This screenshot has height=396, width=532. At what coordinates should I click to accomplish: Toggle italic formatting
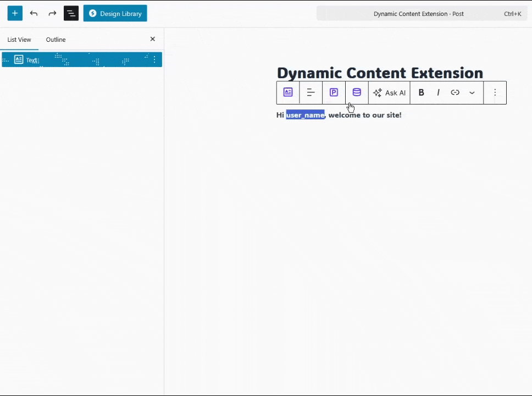(x=438, y=92)
